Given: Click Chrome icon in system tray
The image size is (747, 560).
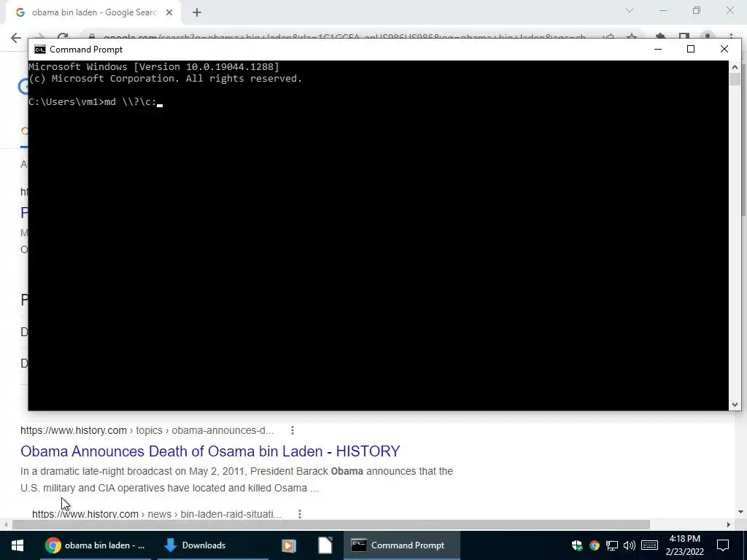Looking at the screenshot, I should click(594, 545).
